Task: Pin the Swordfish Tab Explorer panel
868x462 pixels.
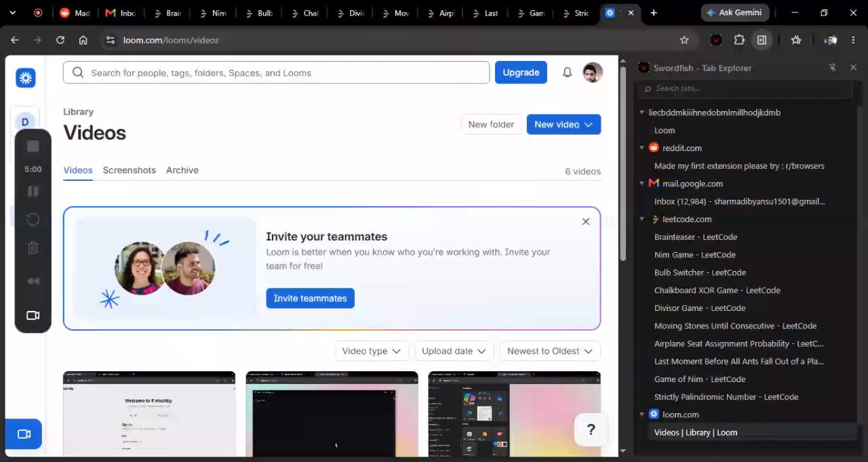Action: pos(833,68)
